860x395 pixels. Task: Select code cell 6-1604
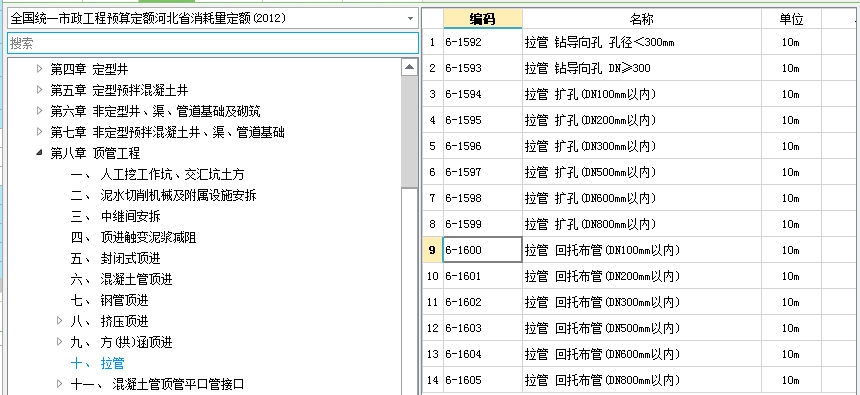tap(483, 354)
